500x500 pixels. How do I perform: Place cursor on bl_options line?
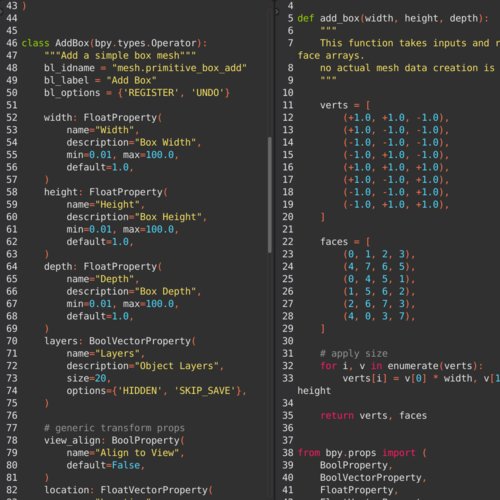(137, 93)
